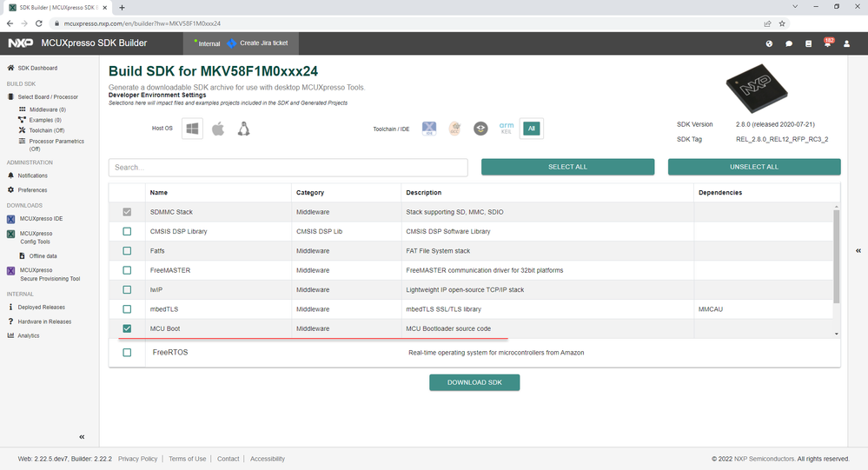Viewport: 868px width, 470px height.
Task: Open a new browser tab
Action: (x=122, y=7)
